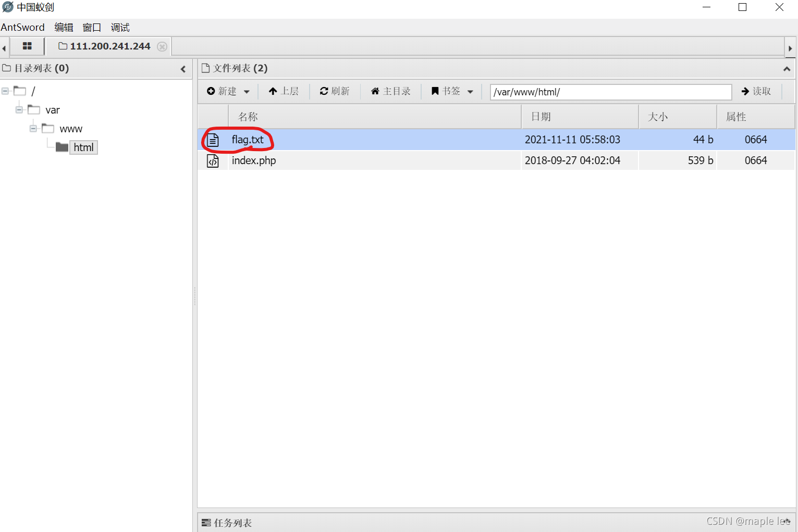
Task: Collapse the www tree node
Action: point(33,129)
